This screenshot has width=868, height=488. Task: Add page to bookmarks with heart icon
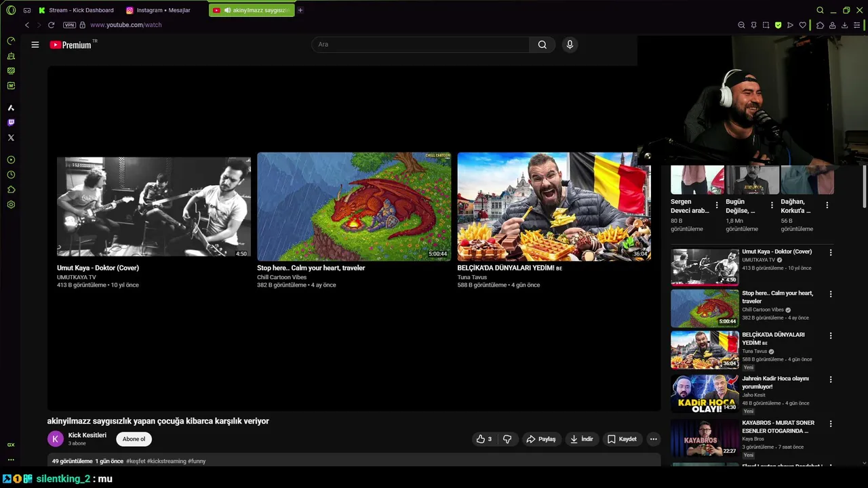click(803, 25)
